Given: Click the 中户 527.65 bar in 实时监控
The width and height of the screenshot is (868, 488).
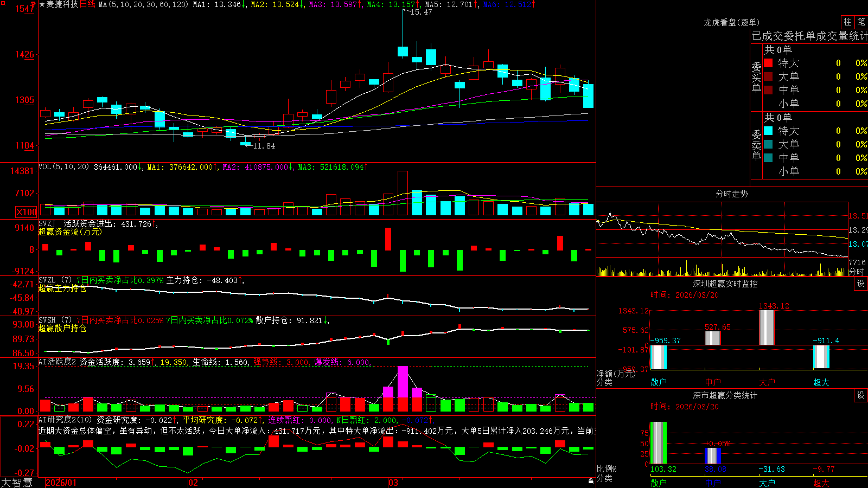Looking at the screenshot, I should pyautogui.click(x=712, y=338).
